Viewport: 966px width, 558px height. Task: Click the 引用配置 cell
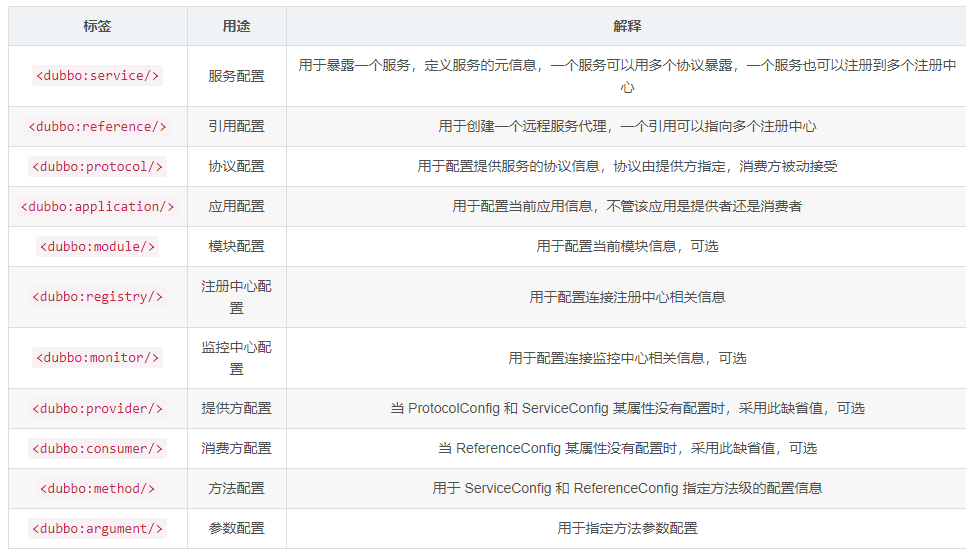pyautogui.click(x=237, y=126)
